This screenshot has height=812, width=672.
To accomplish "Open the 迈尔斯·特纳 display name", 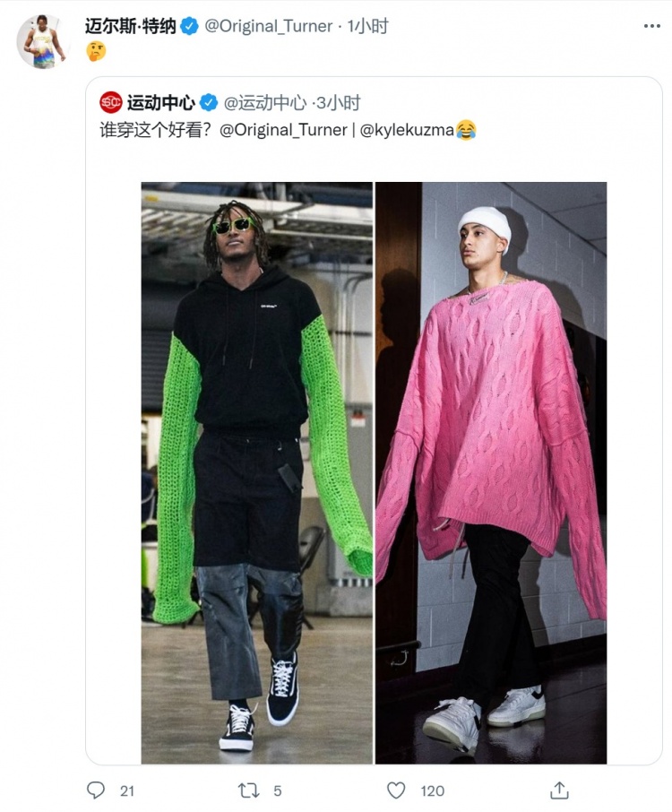I will tap(131, 26).
